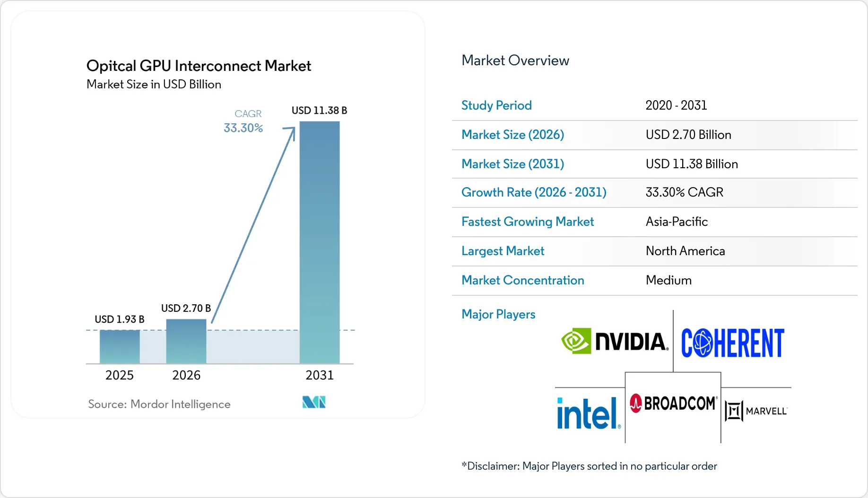Click the 'Fastest Growing Market' label
The image size is (868, 498).
[x=528, y=222]
